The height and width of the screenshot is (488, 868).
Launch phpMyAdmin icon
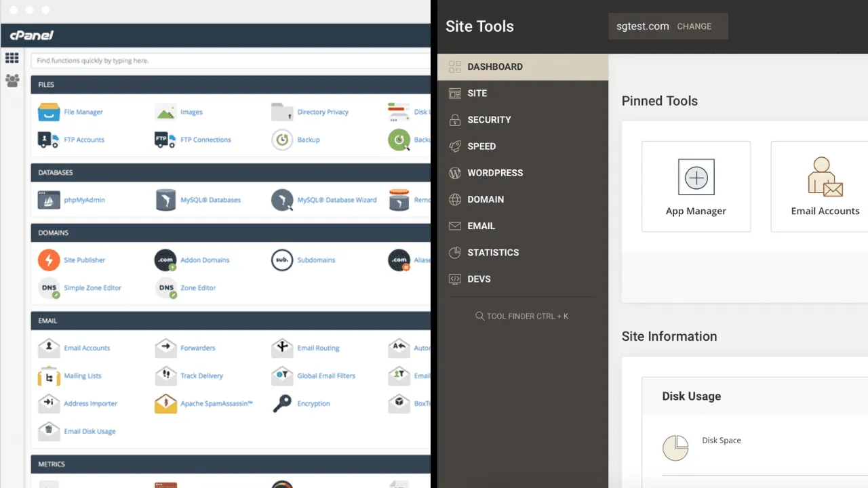click(x=49, y=200)
